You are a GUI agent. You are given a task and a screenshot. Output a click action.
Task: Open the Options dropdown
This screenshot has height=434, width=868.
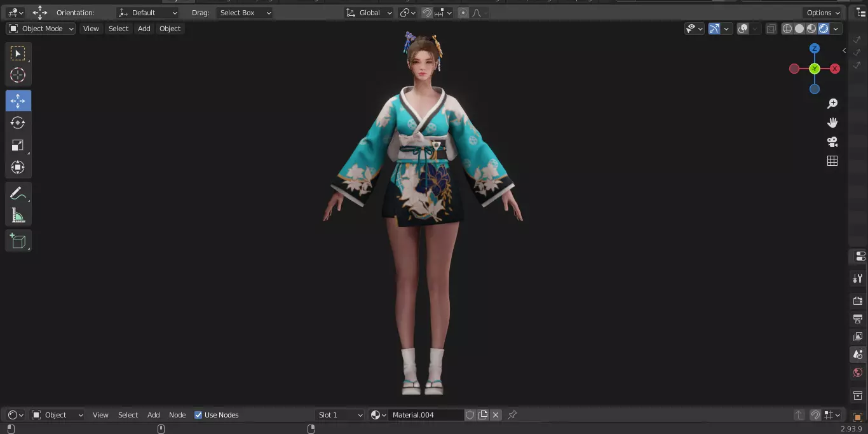pyautogui.click(x=823, y=13)
